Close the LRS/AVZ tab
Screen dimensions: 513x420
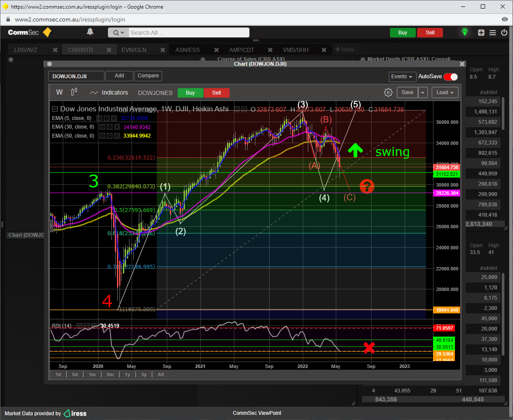pos(55,50)
